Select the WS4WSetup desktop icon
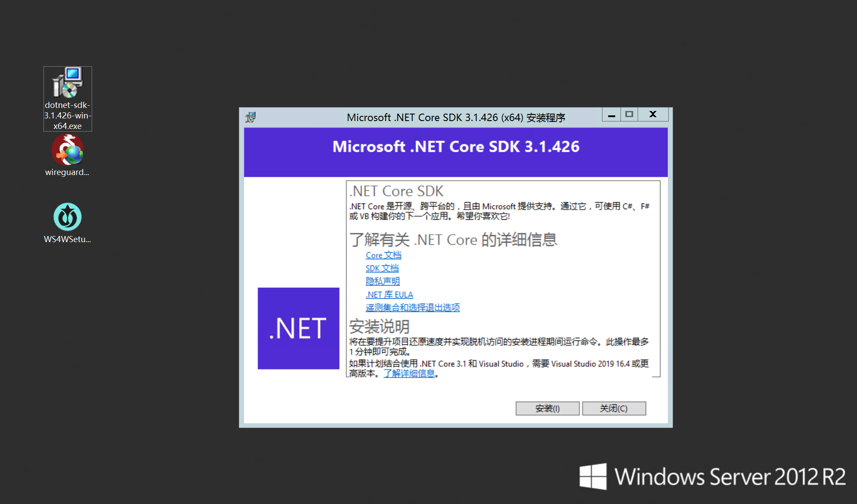The width and height of the screenshot is (857, 504). 68,217
